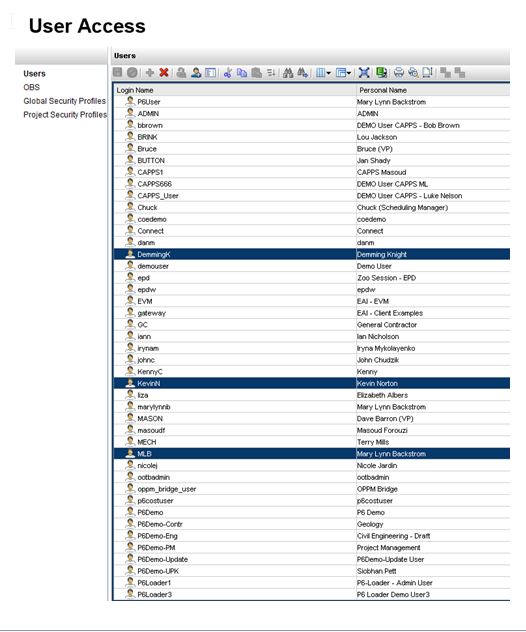Open OBS in the left navigation
This screenshot has height=632, width=526.
[31, 87]
